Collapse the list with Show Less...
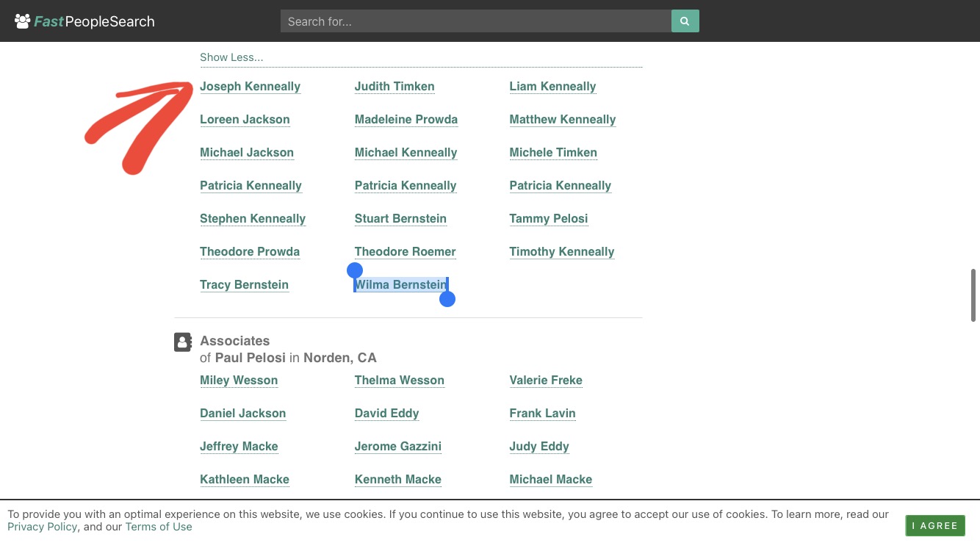980x551 pixels. click(x=231, y=57)
